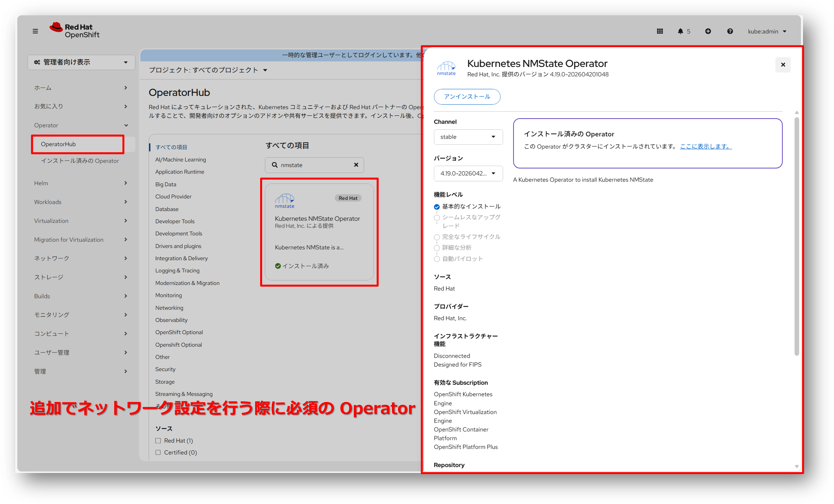This screenshot has height=504, width=834.
Task: Toggle the hamburger navigation menu
Action: pyautogui.click(x=35, y=31)
